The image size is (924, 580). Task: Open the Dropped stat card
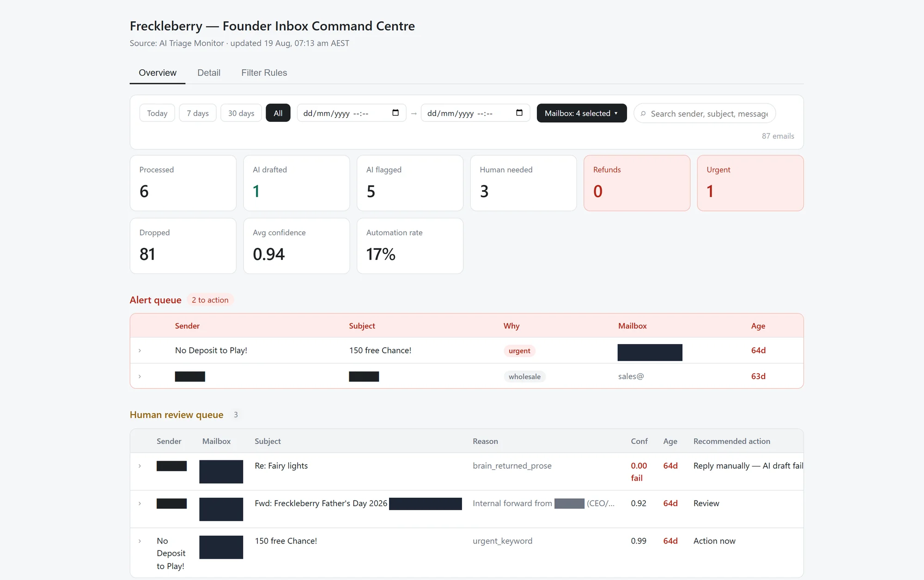(183, 246)
